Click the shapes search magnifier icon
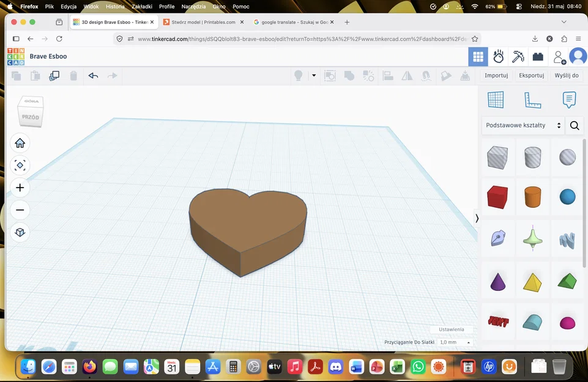 [575, 125]
